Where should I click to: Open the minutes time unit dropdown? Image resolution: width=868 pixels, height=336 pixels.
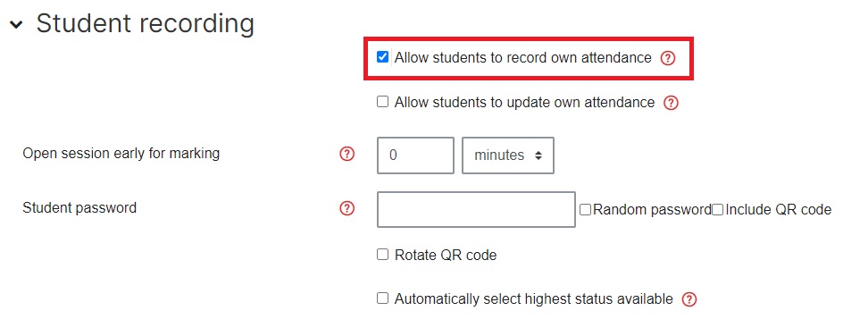point(507,155)
